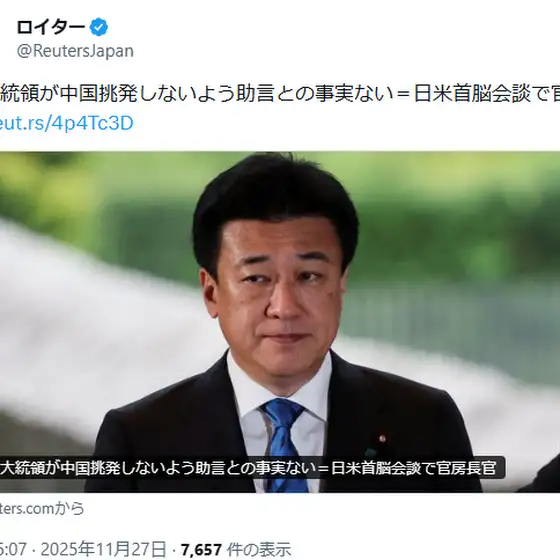560x560 pixels.
Task: Click the tweet headline text
Action: (x=280, y=94)
